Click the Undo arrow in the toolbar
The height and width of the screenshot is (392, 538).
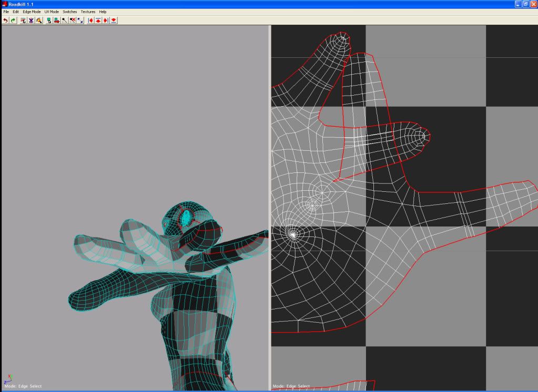pyautogui.click(x=5, y=20)
